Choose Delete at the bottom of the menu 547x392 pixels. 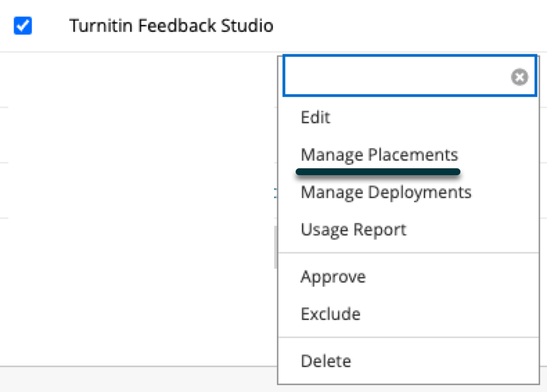pyautogui.click(x=326, y=361)
